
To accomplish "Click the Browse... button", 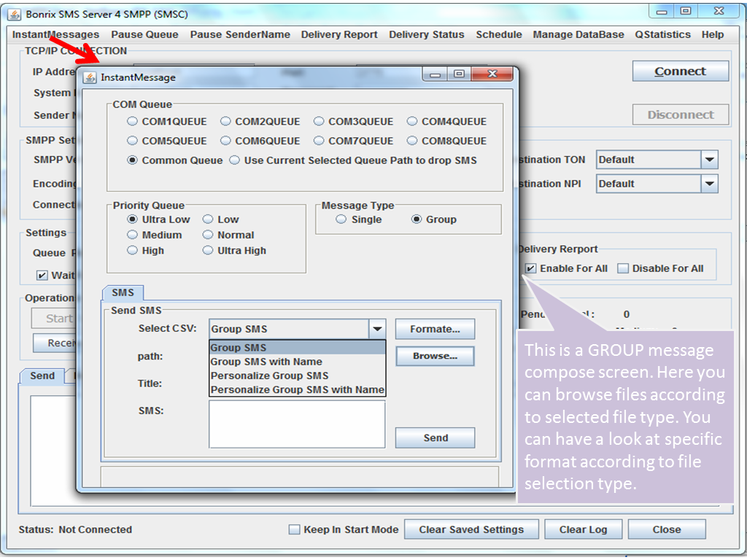I will pyautogui.click(x=435, y=356).
